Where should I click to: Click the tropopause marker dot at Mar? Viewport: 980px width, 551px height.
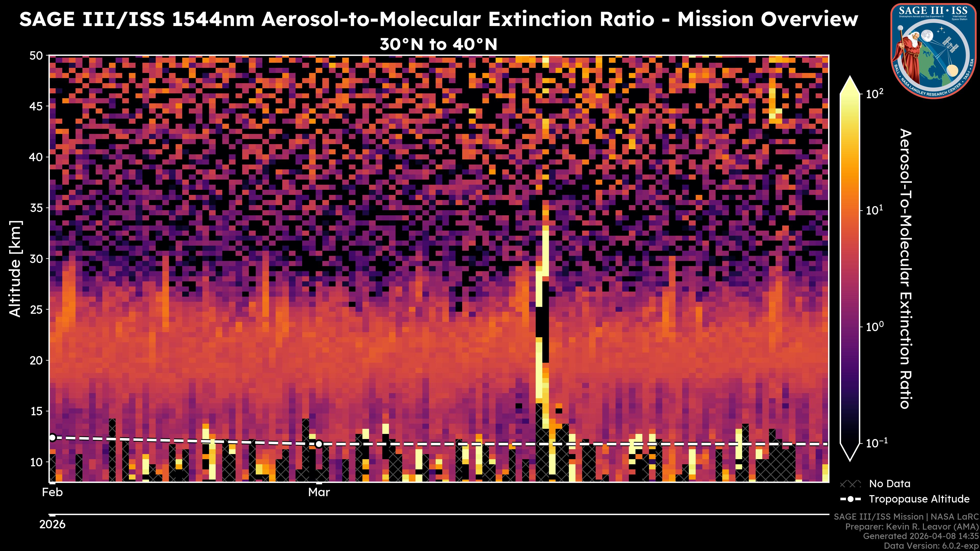click(x=319, y=444)
